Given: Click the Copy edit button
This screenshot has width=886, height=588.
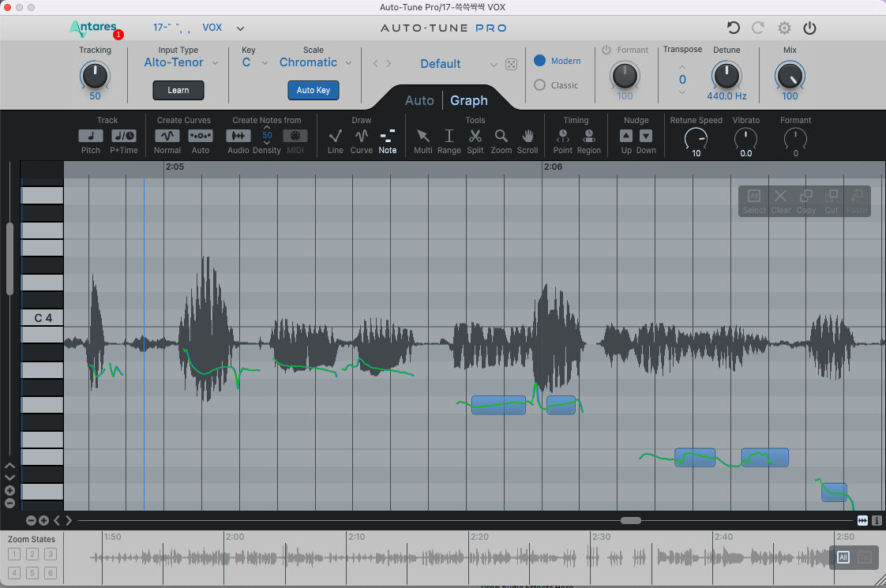Looking at the screenshot, I should 806,201.
